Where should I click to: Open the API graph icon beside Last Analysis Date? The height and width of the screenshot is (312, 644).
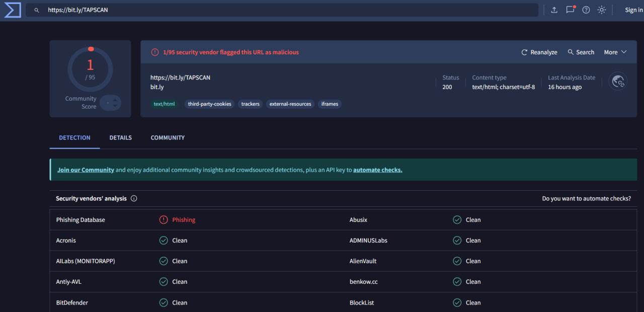(x=618, y=81)
